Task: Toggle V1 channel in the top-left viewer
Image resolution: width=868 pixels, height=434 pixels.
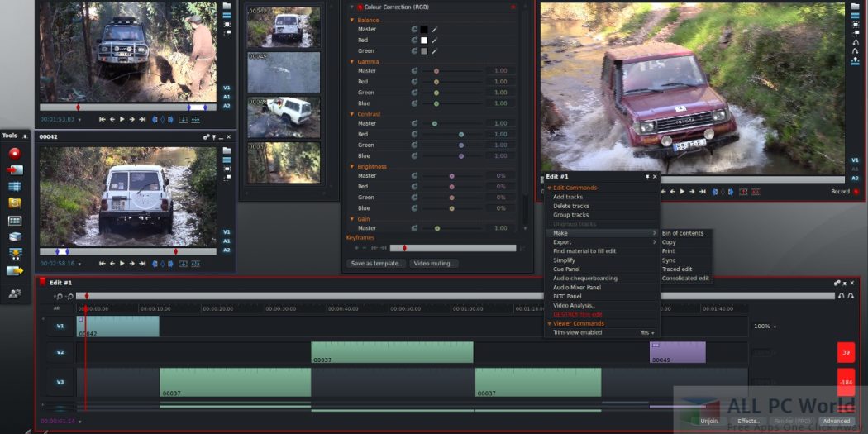Action: coord(227,88)
